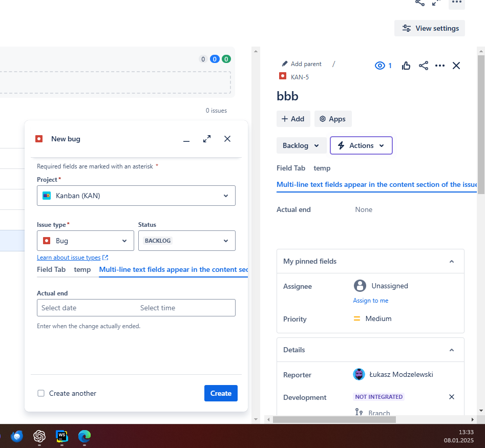485x448 pixels.
Task: Switch to Field Tab in issue panel
Action: (291, 168)
